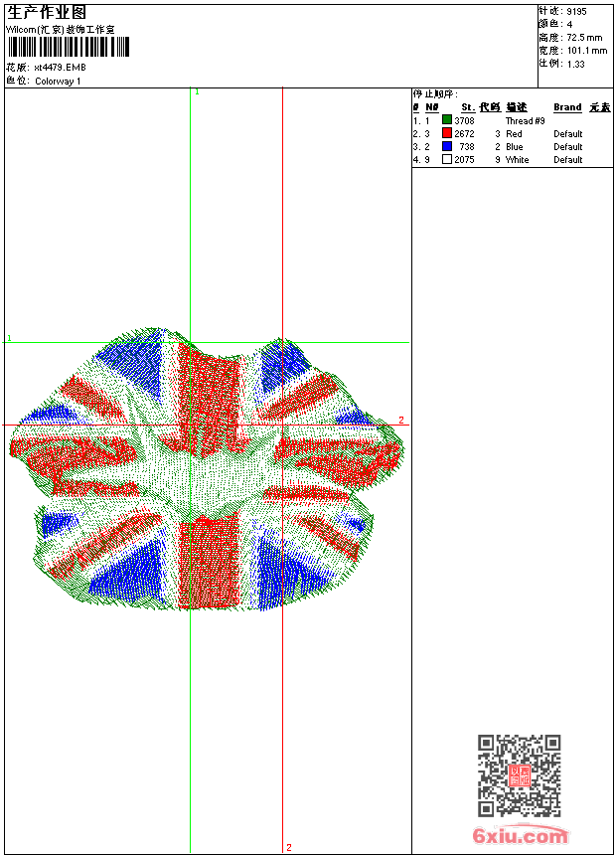Select the White description text

pos(517,160)
